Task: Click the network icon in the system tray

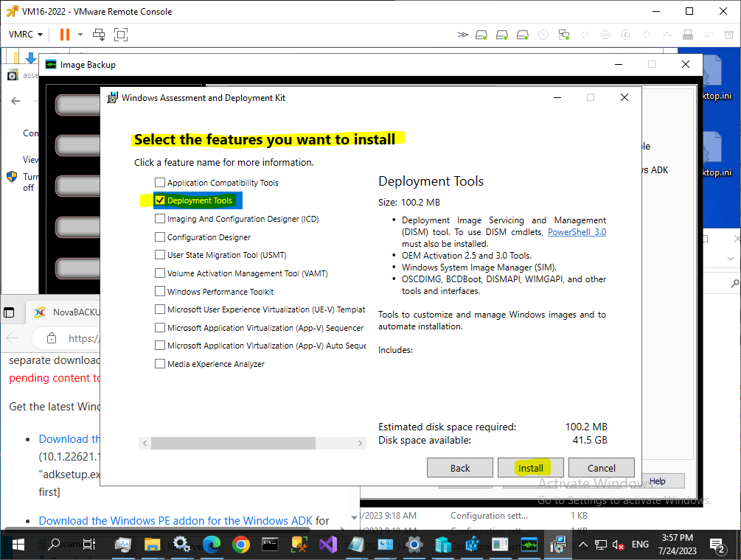Action: click(601, 545)
